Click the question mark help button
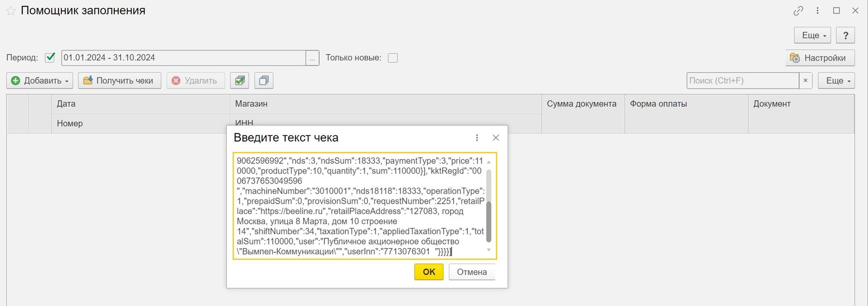 click(x=845, y=36)
